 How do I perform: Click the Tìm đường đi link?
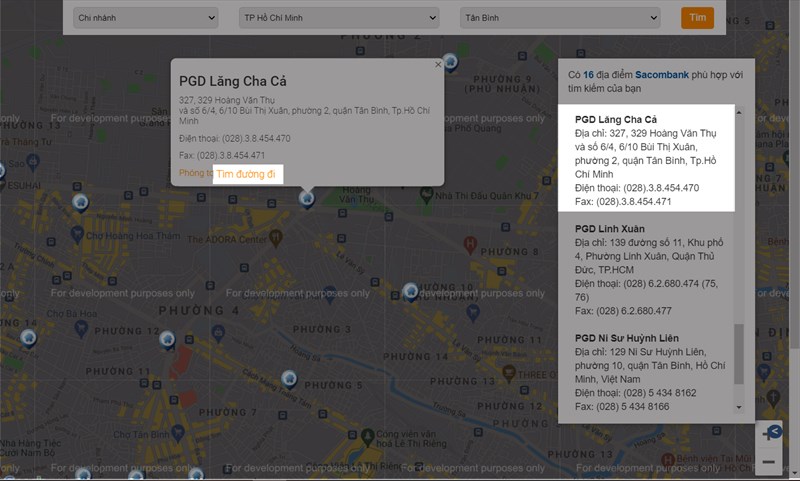click(246, 174)
